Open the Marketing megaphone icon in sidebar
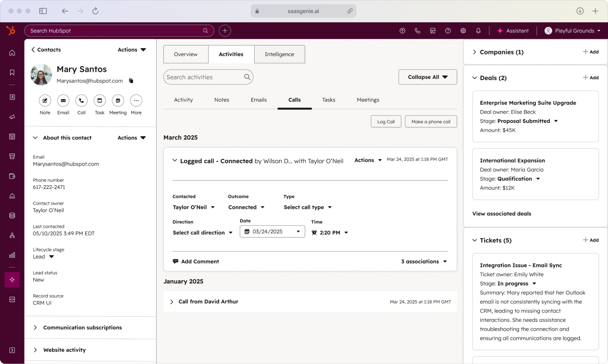The image size is (608, 364). point(12,117)
